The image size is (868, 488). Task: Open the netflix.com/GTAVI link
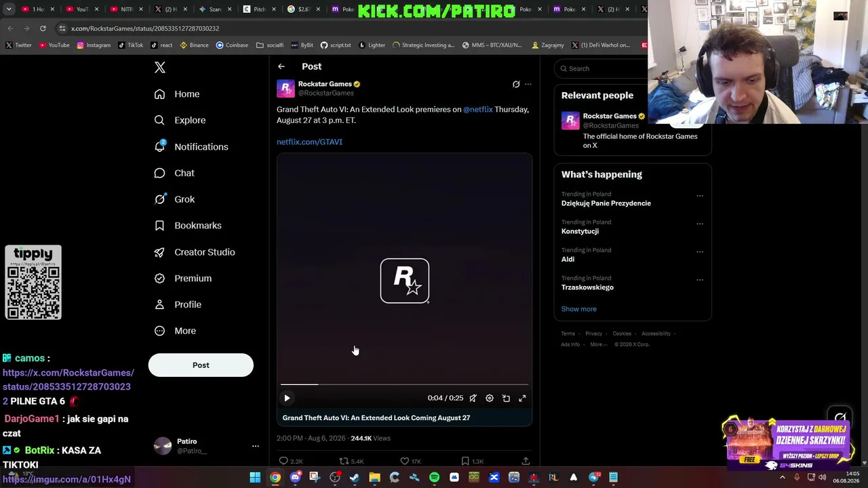(x=310, y=142)
